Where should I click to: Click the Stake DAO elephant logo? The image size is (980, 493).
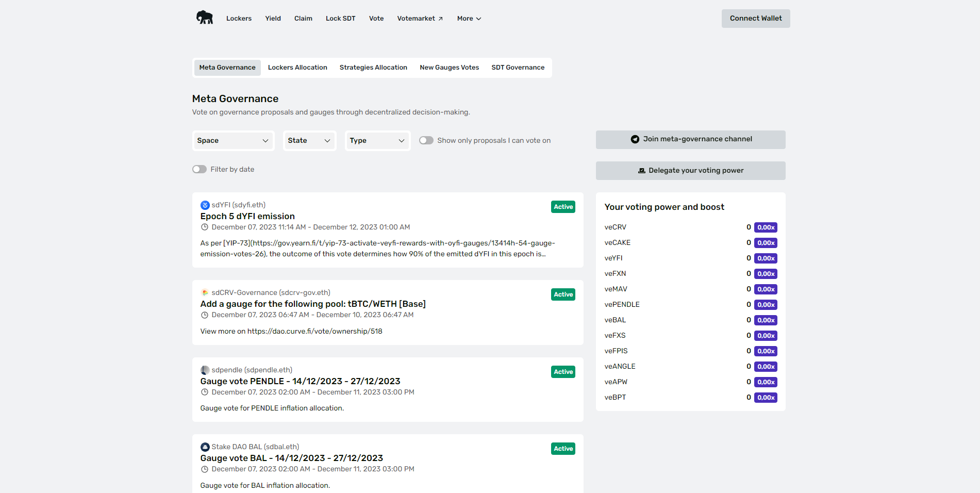205,18
